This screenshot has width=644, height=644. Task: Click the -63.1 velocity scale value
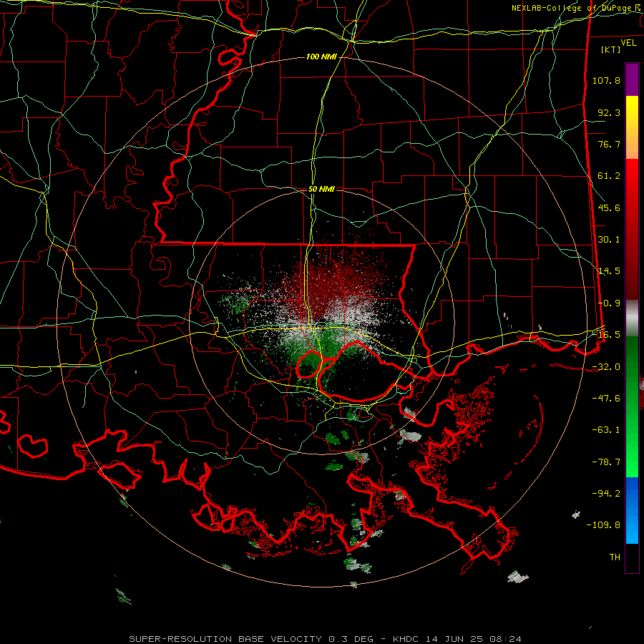(x=606, y=430)
